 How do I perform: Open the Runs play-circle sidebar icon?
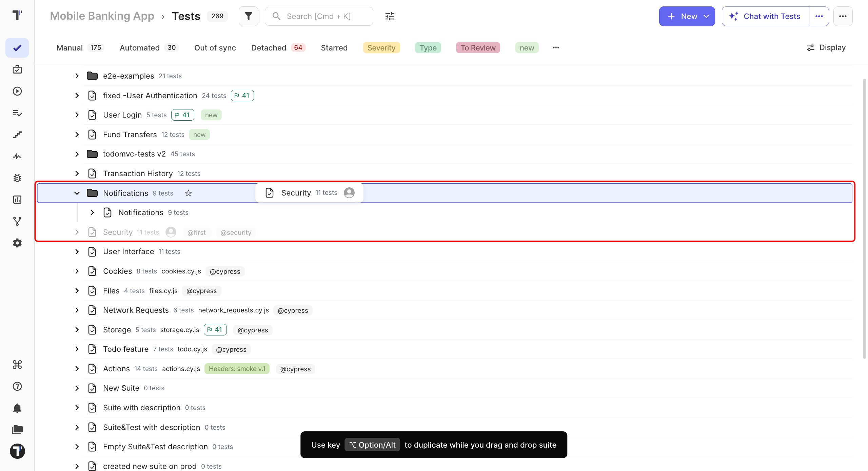click(17, 91)
